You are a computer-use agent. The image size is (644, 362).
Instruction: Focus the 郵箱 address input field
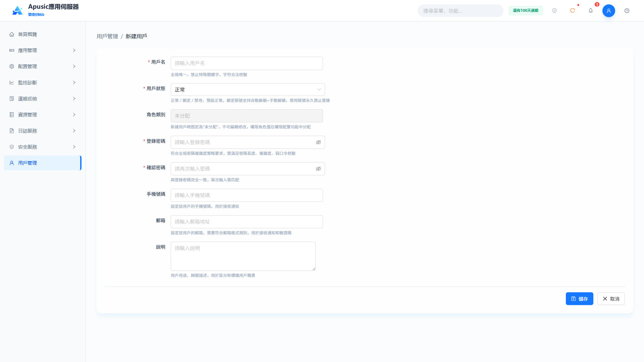247,222
